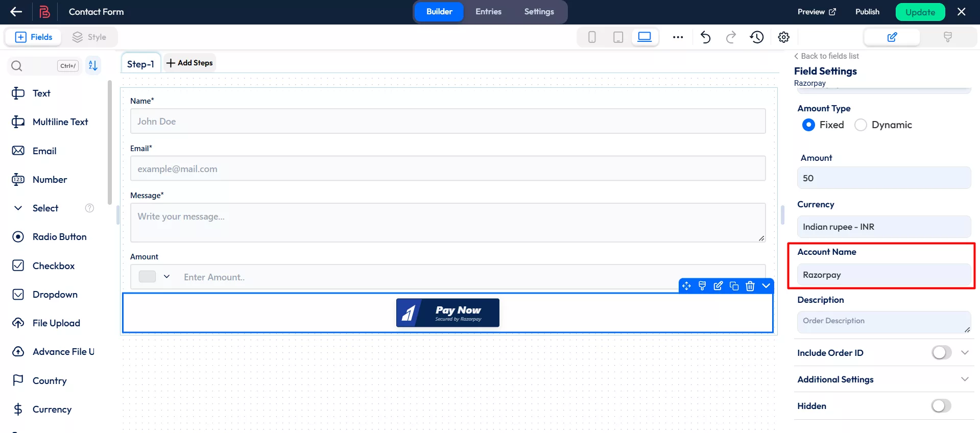Click the Pay Now Razorpay button

[x=448, y=312]
